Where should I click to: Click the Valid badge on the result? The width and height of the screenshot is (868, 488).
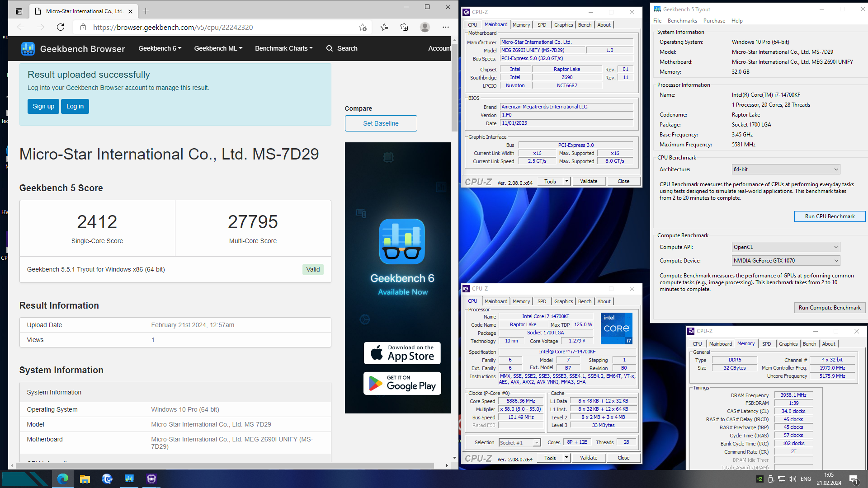tap(313, 269)
